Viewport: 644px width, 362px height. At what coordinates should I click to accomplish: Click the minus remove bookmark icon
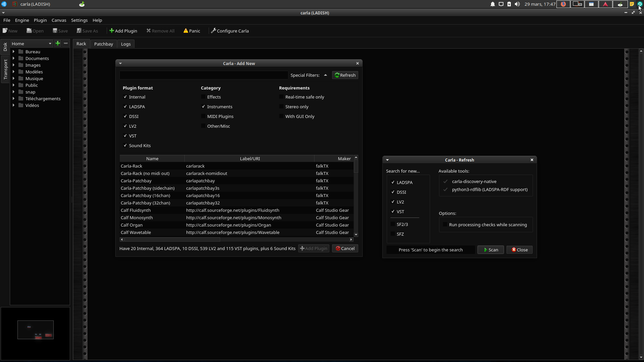[66, 43]
